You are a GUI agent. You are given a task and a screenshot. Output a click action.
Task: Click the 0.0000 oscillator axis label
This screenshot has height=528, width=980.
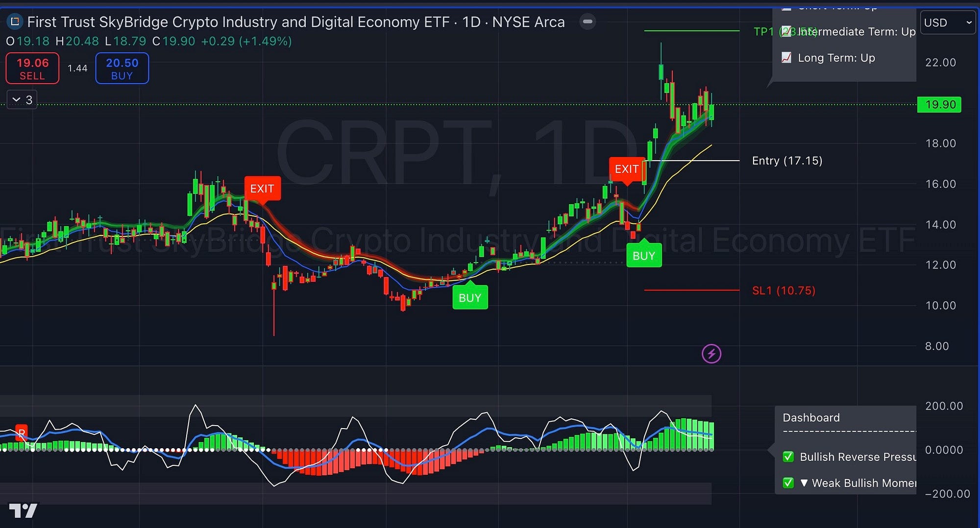point(944,450)
